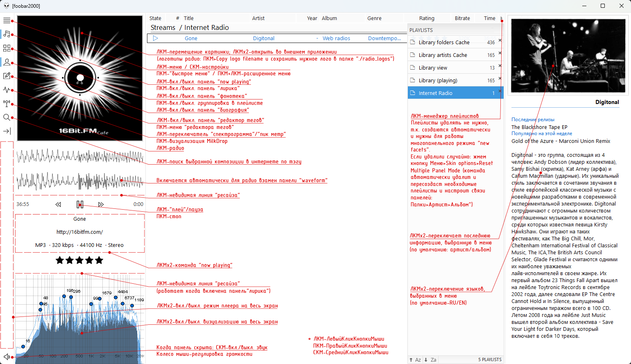
Task: Select the Library view playlist
Action: click(433, 68)
